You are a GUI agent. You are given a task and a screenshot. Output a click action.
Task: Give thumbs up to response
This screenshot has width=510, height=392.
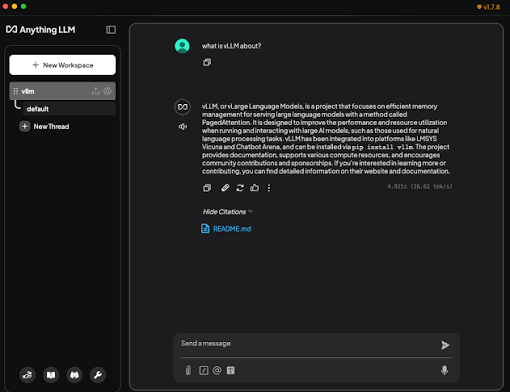255,188
